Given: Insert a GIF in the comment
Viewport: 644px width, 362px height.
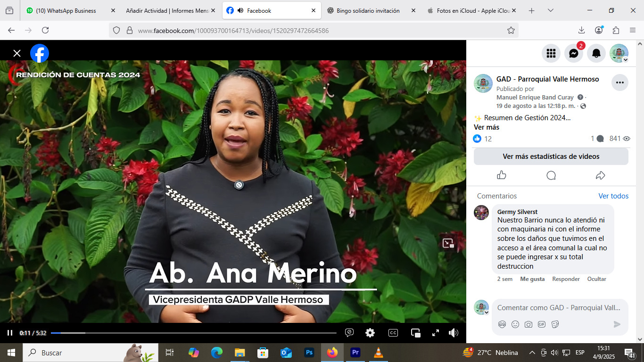Looking at the screenshot, I should [x=542, y=324].
